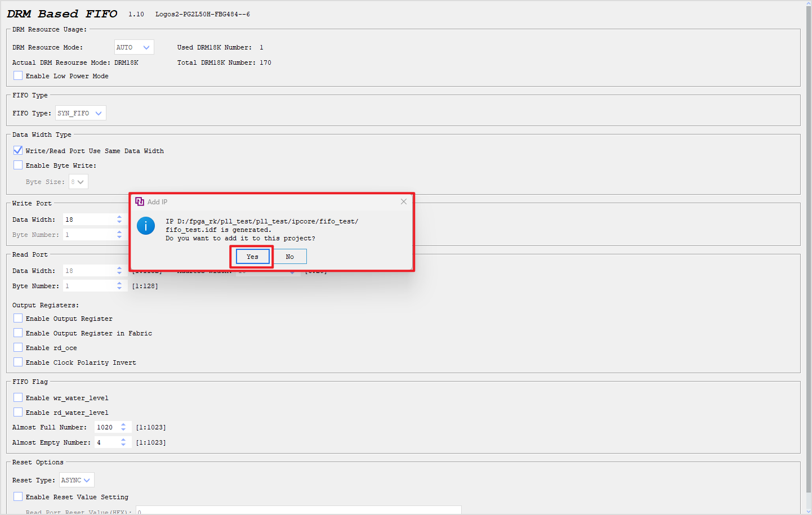
Task: Close the Add IP dialog
Action: click(404, 201)
